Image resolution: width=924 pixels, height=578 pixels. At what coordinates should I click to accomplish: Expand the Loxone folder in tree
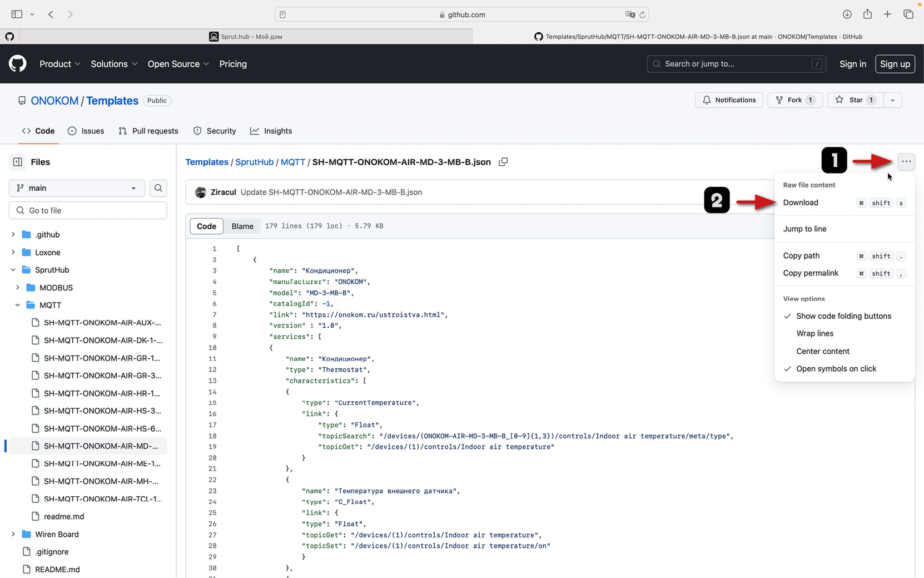tap(13, 253)
